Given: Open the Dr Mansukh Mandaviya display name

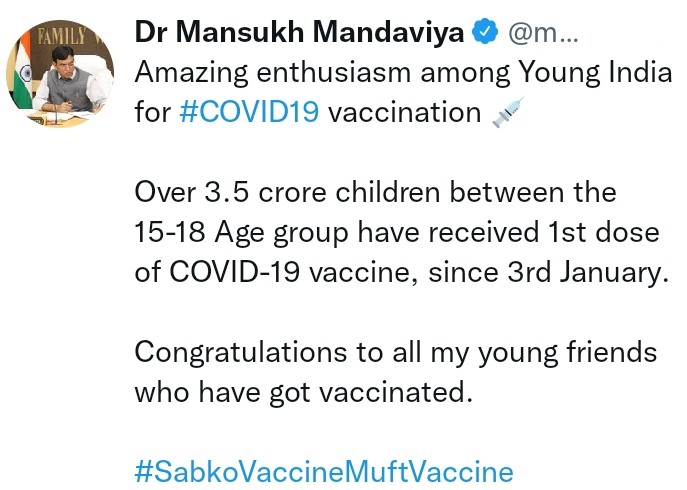Looking at the screenshot, I should pyautogui.click(x=299, y=32).
